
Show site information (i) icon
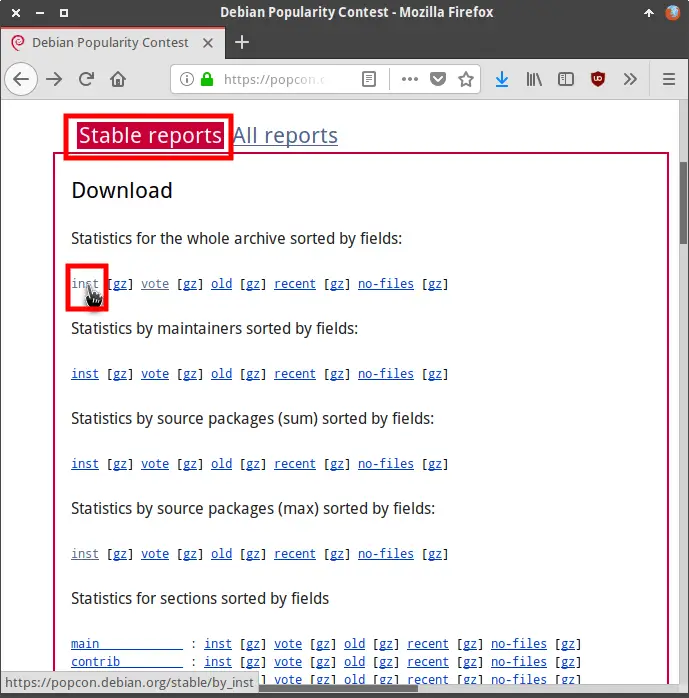tap(186, 80)
